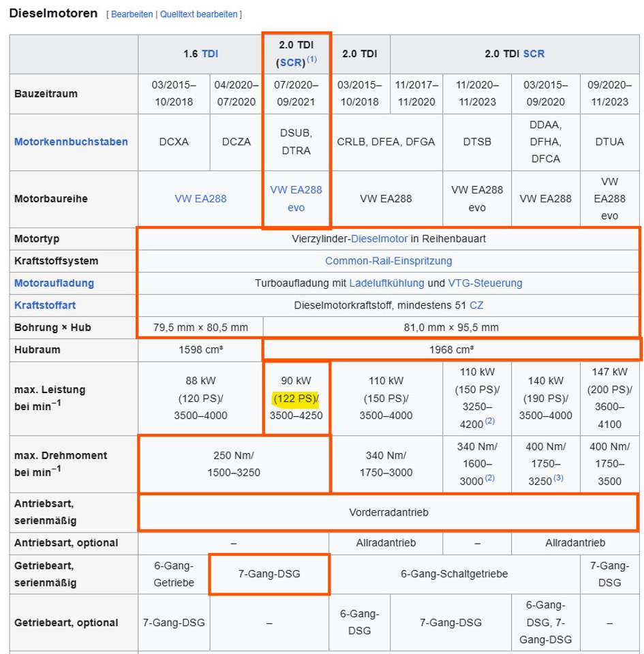The image size is (644, 654).
Task: Open SCR link in 2.0 TDI SCR header
Action: [534, 54]
